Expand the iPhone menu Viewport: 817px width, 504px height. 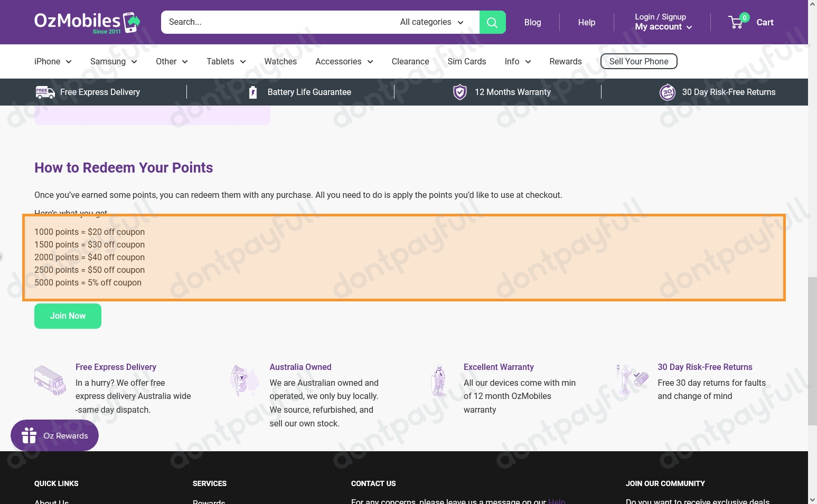pos(53,62)
